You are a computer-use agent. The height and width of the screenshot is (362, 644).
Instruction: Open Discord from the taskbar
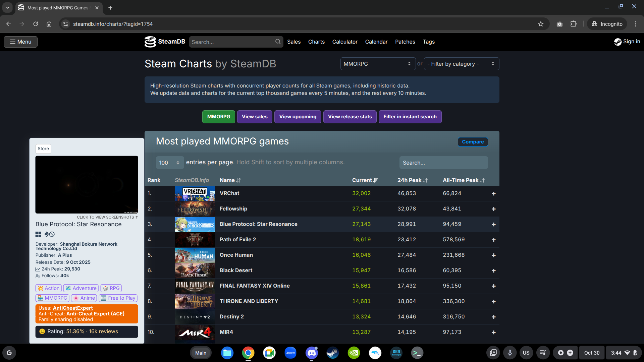click(312, 353)
